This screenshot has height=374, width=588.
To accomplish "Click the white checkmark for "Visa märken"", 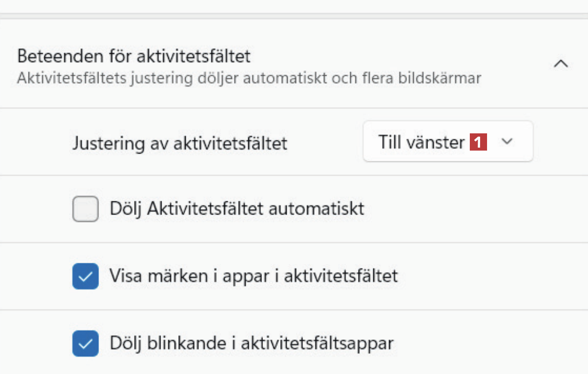I will tap(85, 276).
